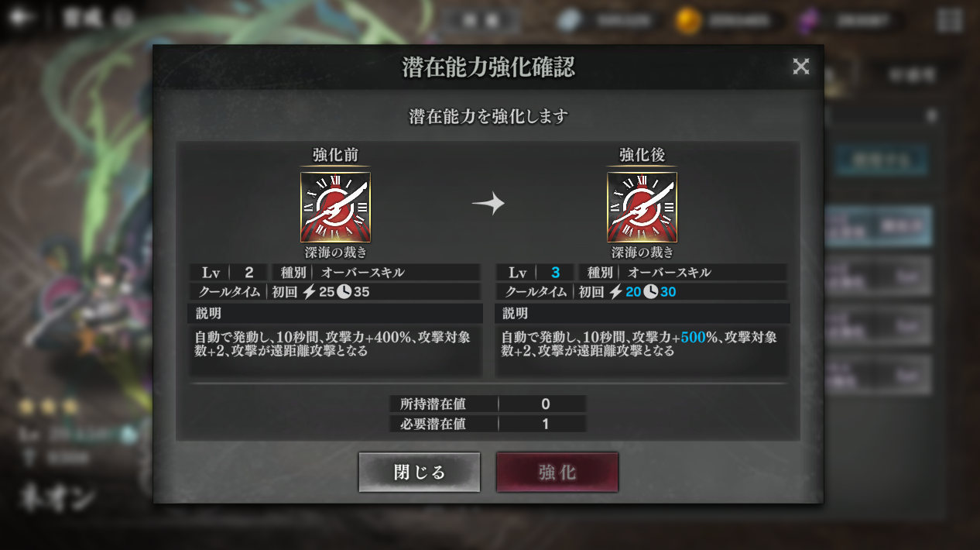Confirm with the red 強化 button
The height and width of the screenshot is (550, 980).
(x=557, y=472)
